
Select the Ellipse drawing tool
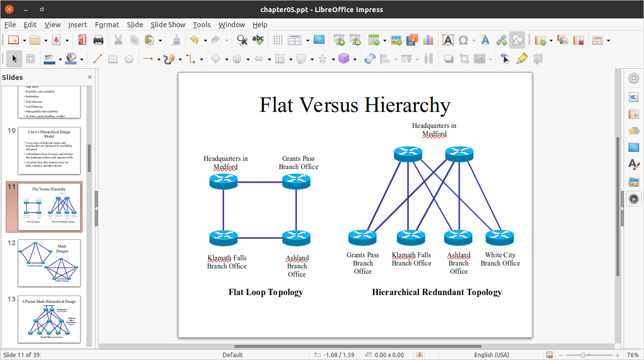click(x=129, y=59)
